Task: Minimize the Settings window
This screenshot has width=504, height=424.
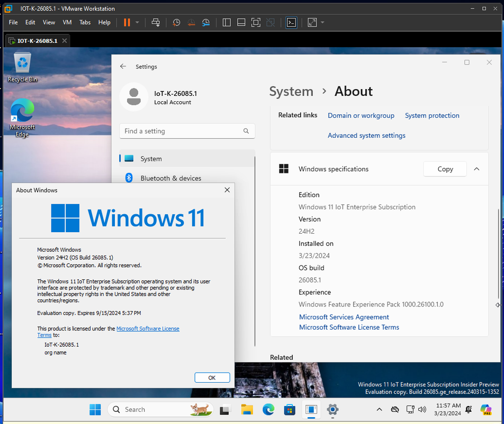Action: (445, 63)
